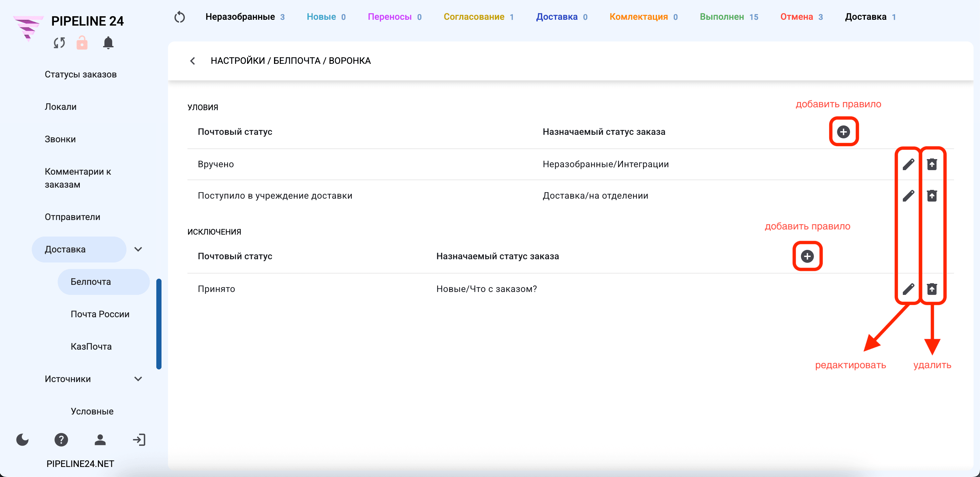
Task: Open Условные in sidebar
Action: (x=92, y=411)
